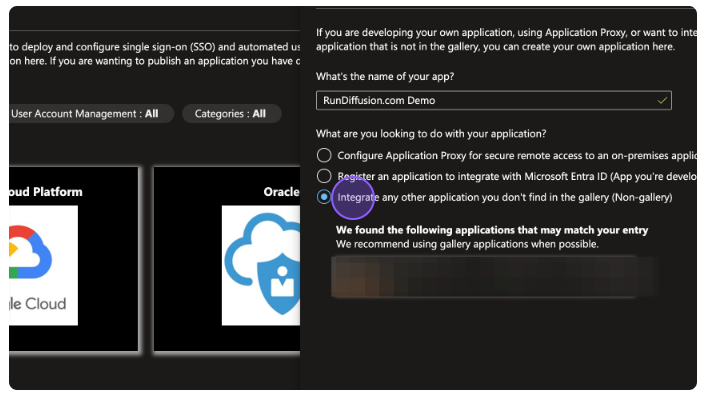707x397 pixels.
Task: Select Integrate any other application radio option
Action: [x=324, y=197]
